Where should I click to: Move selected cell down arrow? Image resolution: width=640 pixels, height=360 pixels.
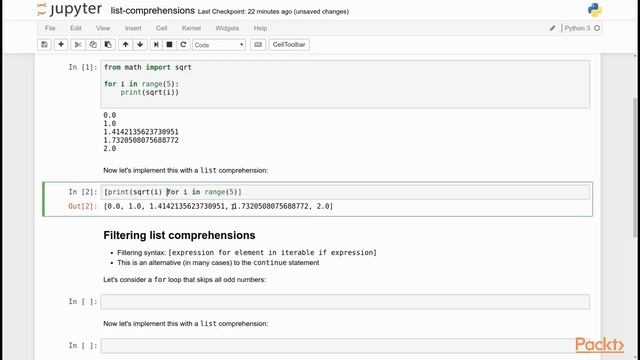(140, 44)
